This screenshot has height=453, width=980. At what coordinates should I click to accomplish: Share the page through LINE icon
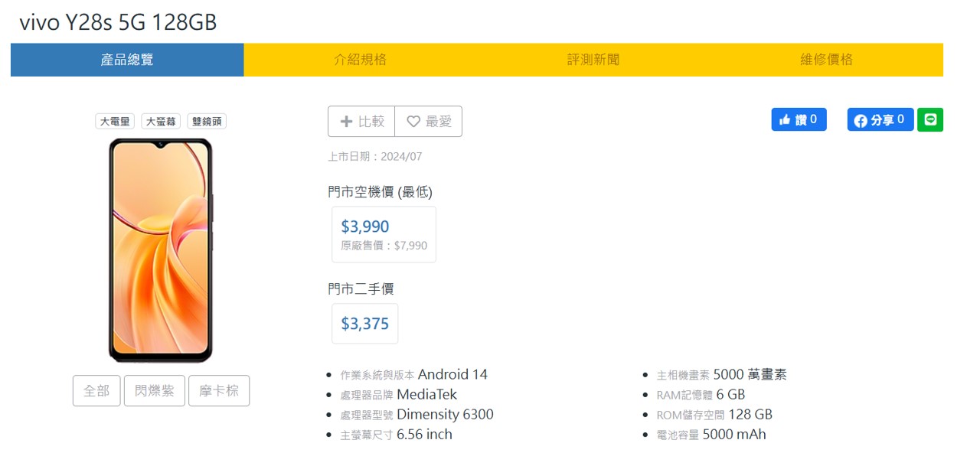click(x=930, y=119)
